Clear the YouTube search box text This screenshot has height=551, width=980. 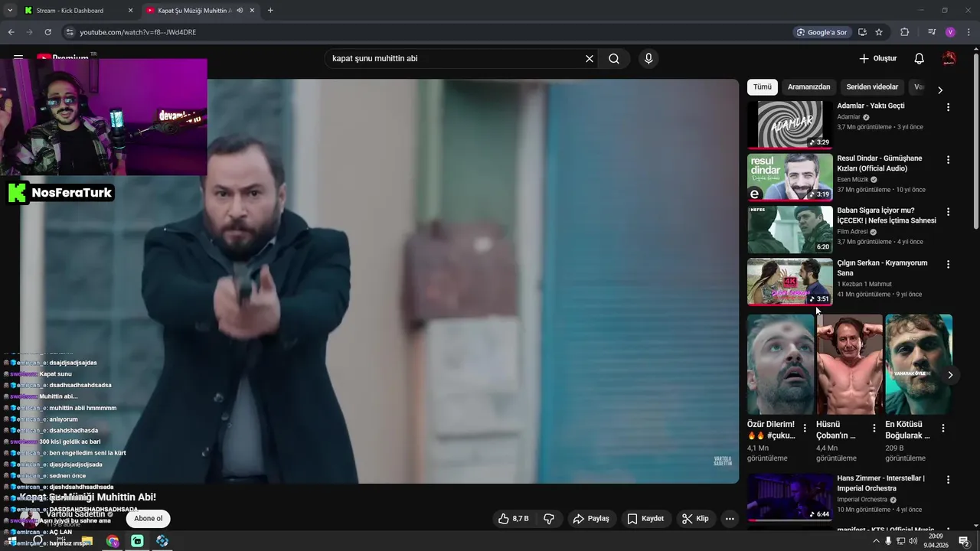click(590, 59)
